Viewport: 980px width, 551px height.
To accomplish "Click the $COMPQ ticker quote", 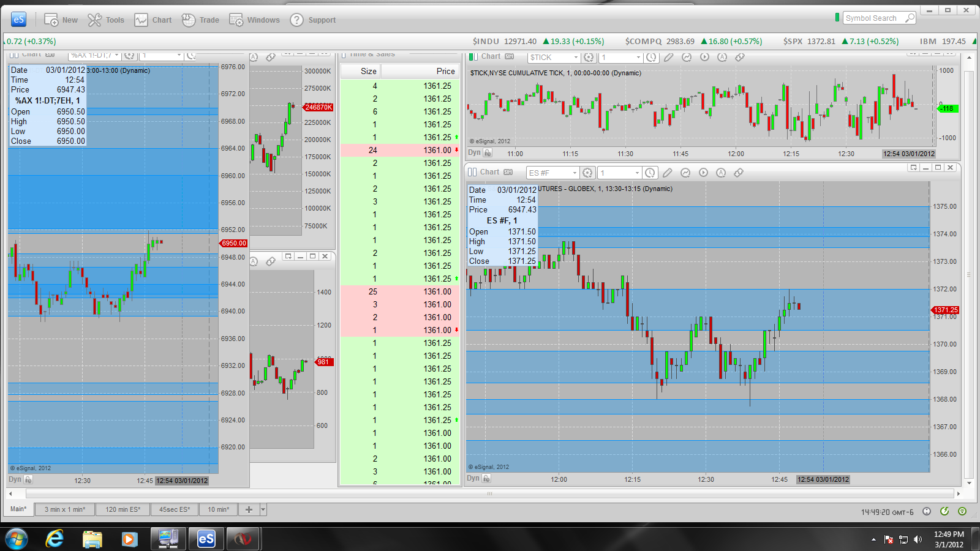I will (693, 41).
